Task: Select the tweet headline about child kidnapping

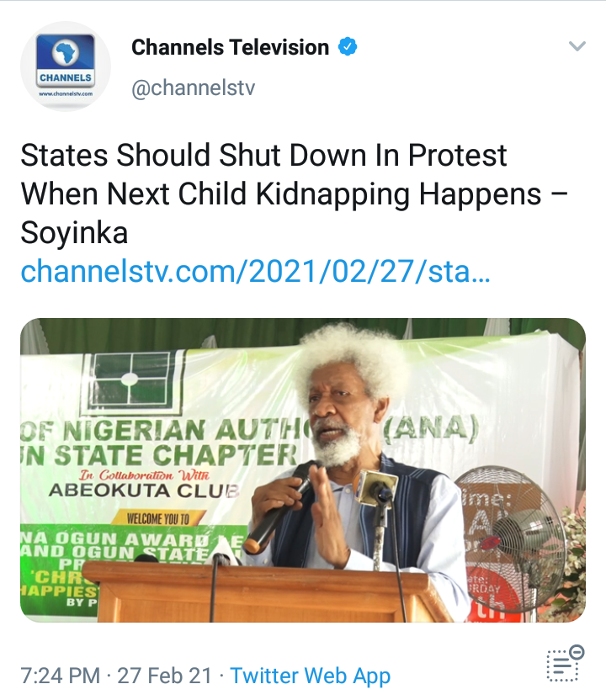Action: [294, 194]
